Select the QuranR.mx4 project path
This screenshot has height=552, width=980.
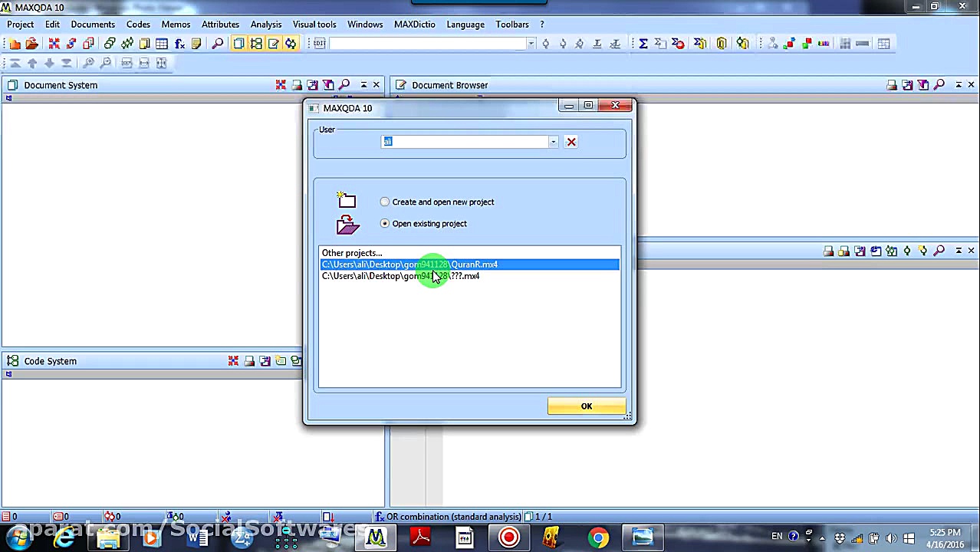(x=469, y=264)
